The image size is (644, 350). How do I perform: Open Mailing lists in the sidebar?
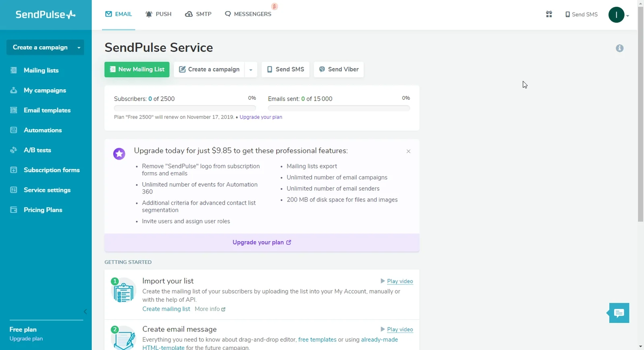[x=41, y=70]
